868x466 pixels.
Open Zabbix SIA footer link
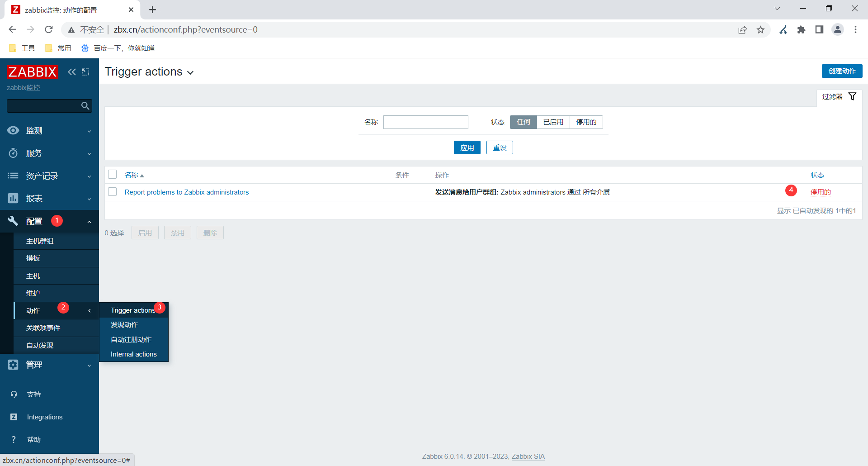528,456
